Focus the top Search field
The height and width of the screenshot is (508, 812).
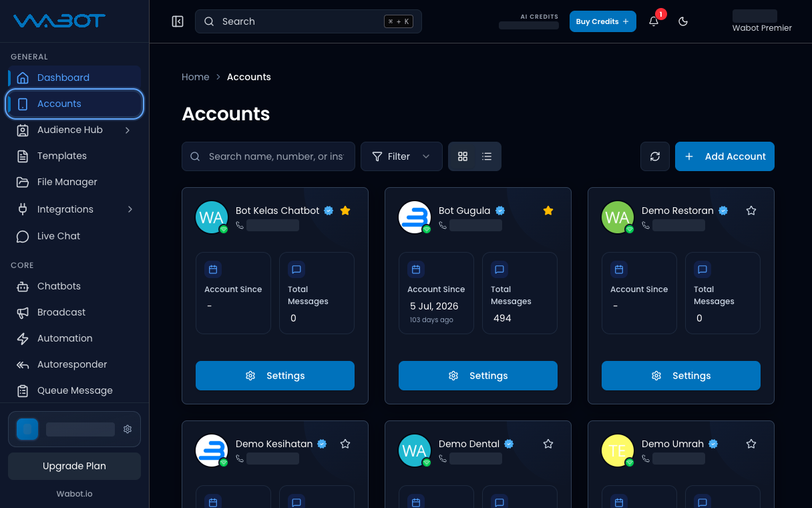309,21
